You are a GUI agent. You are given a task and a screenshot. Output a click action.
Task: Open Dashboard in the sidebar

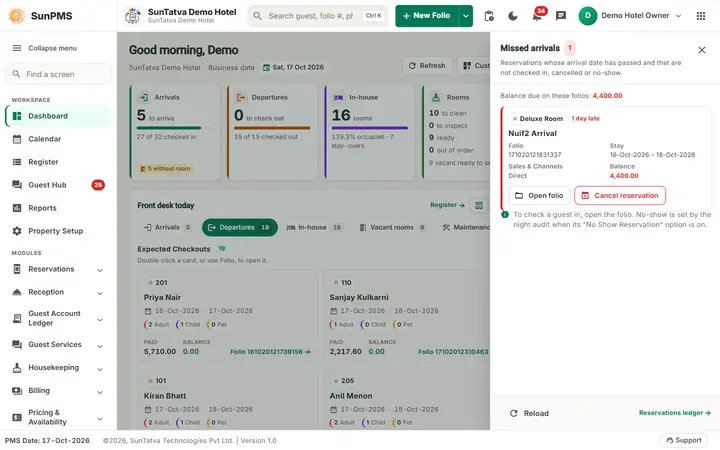58,116
